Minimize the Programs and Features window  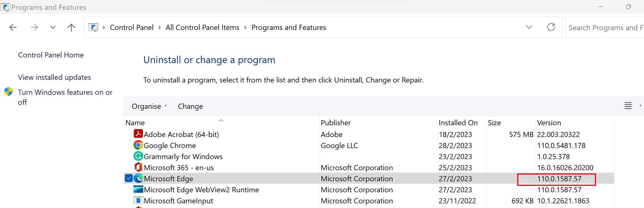[x=600, y=7]
